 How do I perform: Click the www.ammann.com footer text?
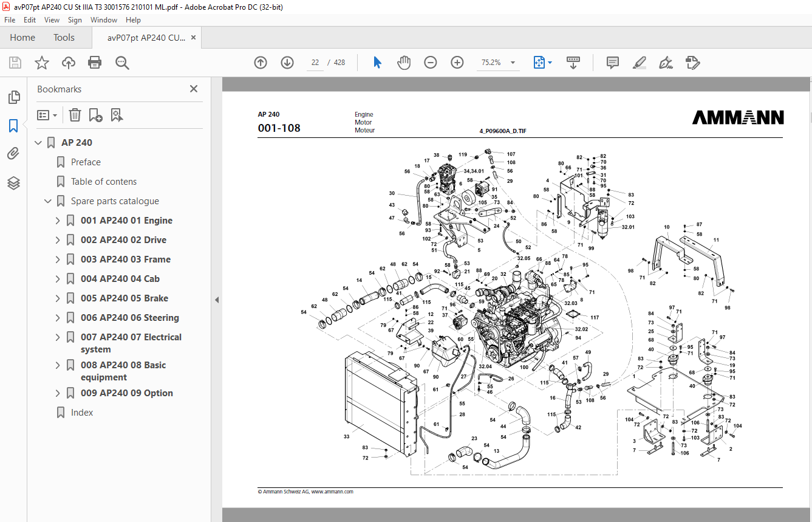tap(332, 492)
